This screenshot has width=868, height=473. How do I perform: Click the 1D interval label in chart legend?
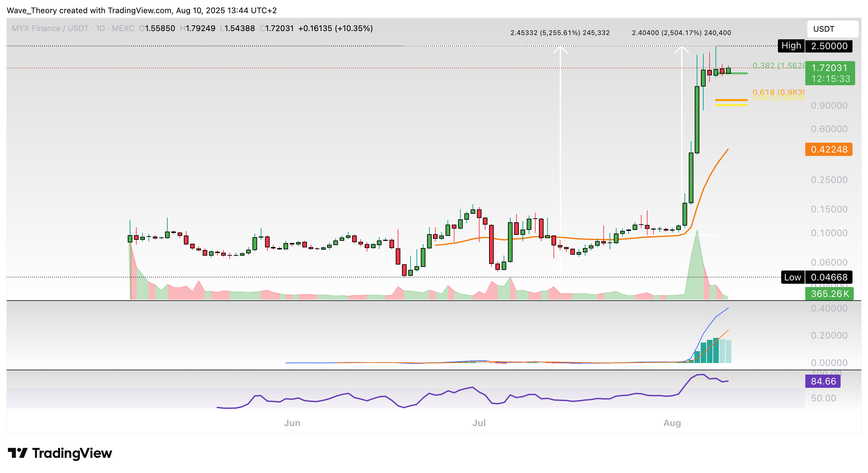coord(100,28)
